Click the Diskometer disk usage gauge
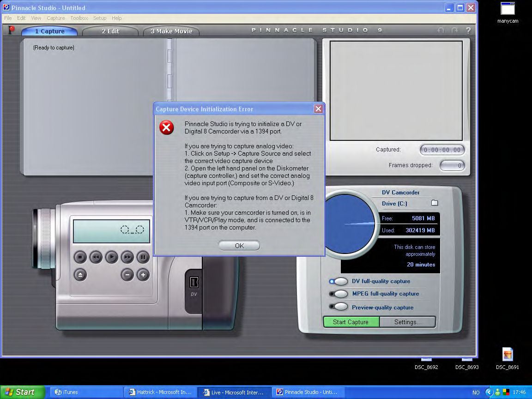 coord(350,224)
